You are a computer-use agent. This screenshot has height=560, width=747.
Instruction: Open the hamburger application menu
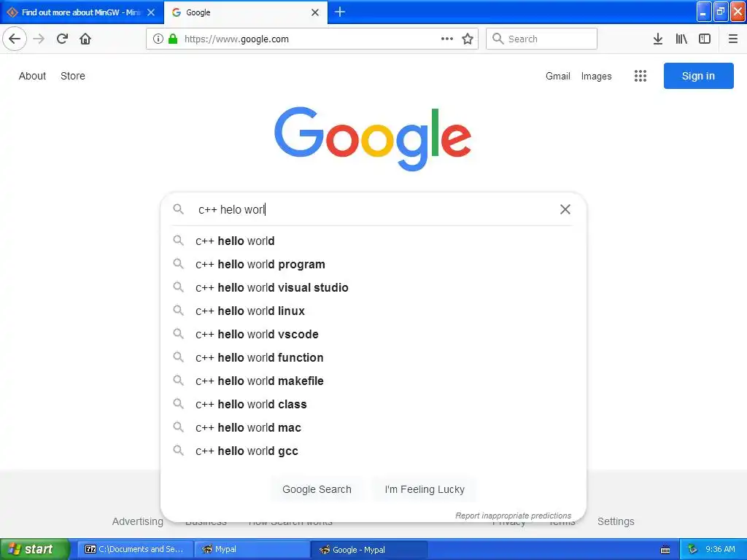tap(732, 39)
